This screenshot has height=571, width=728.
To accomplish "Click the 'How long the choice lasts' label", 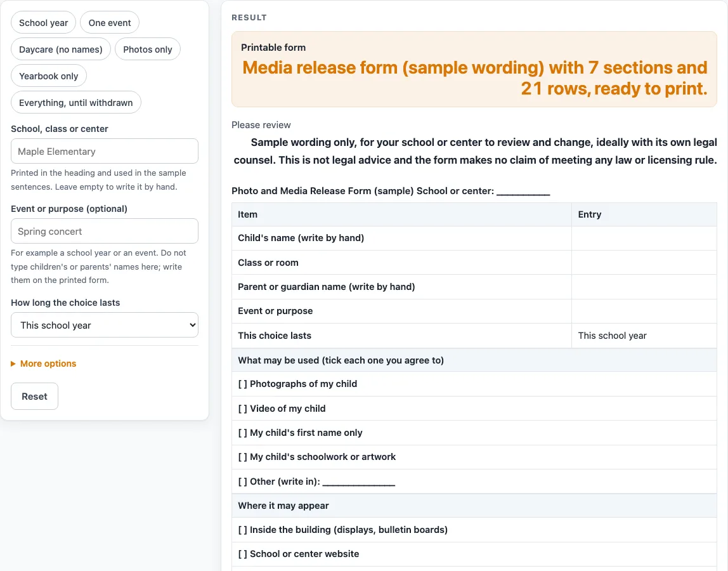I will [65, 303].
